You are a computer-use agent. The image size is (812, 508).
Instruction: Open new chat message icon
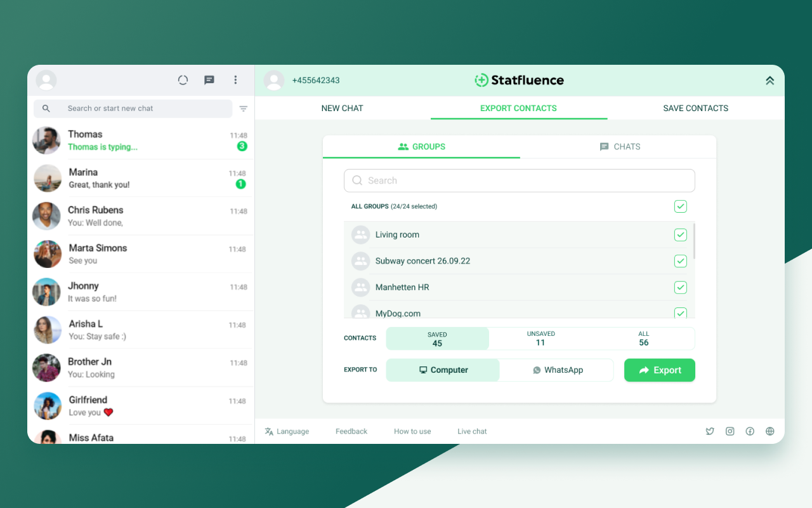pyautogui.click(x=209, y=80)
